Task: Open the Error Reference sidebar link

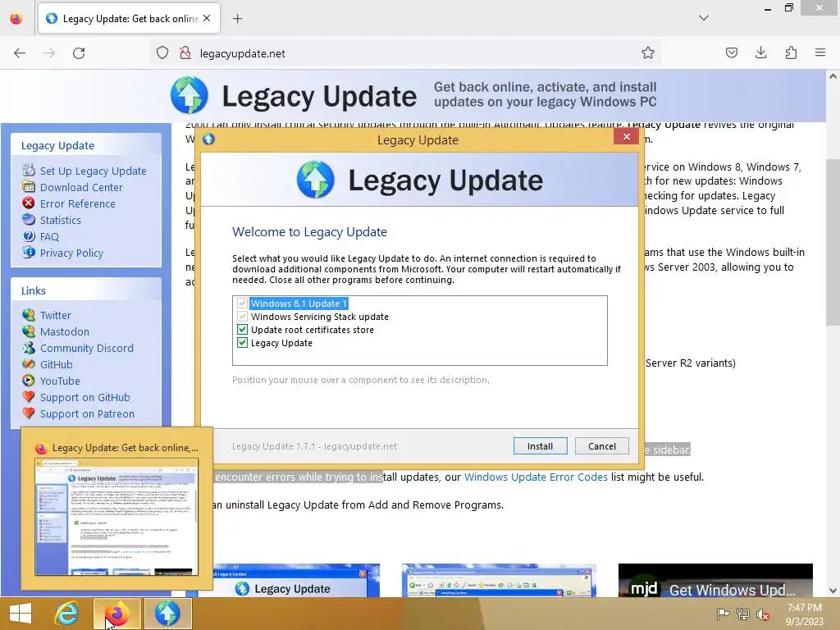Action: 78,203
